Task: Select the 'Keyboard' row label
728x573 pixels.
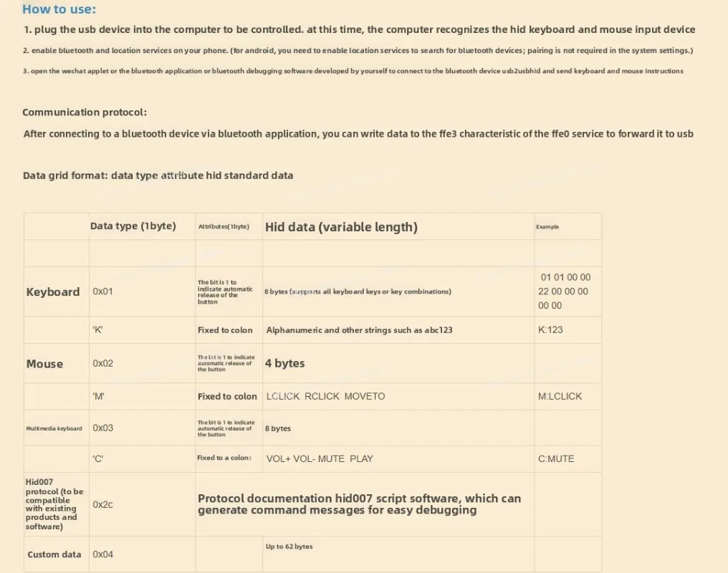Action: (x=53, y=292)
